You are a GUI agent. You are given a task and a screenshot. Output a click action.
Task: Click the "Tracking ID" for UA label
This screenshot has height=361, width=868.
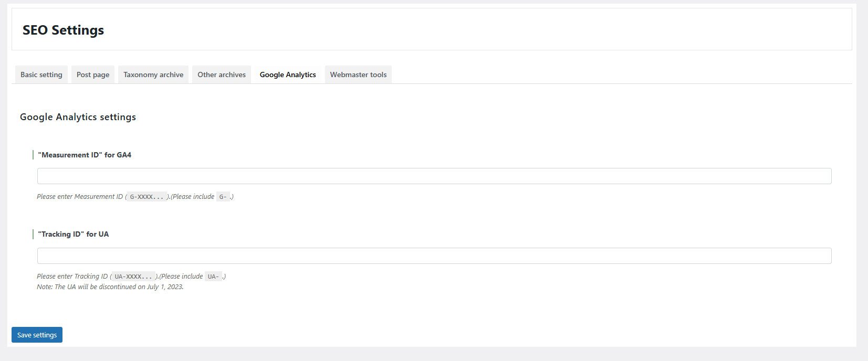(x=74, y=234)
